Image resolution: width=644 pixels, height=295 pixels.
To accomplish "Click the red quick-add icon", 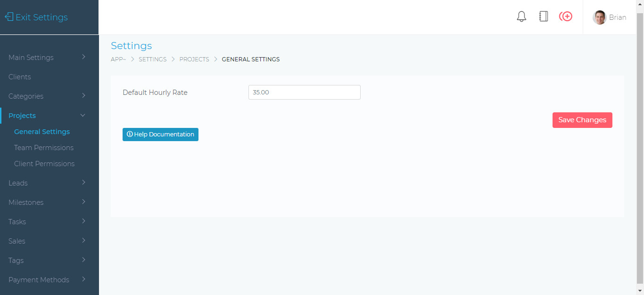I will coord(565,16).
